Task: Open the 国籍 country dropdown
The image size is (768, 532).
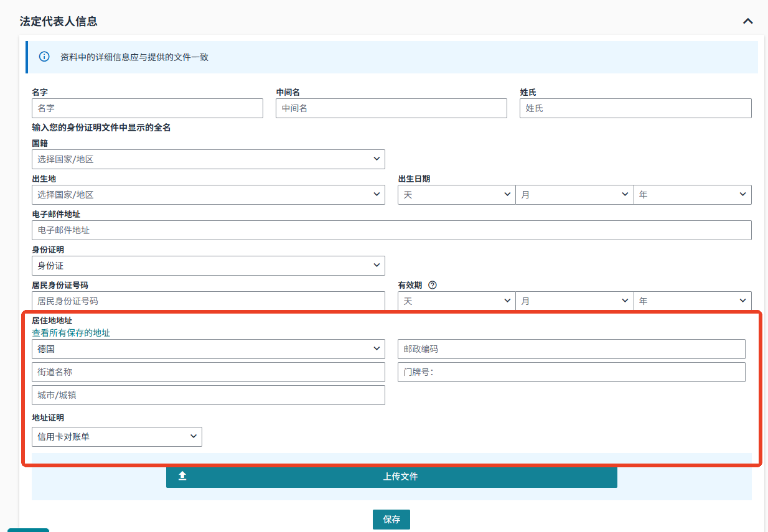Action: click(208, 159)
